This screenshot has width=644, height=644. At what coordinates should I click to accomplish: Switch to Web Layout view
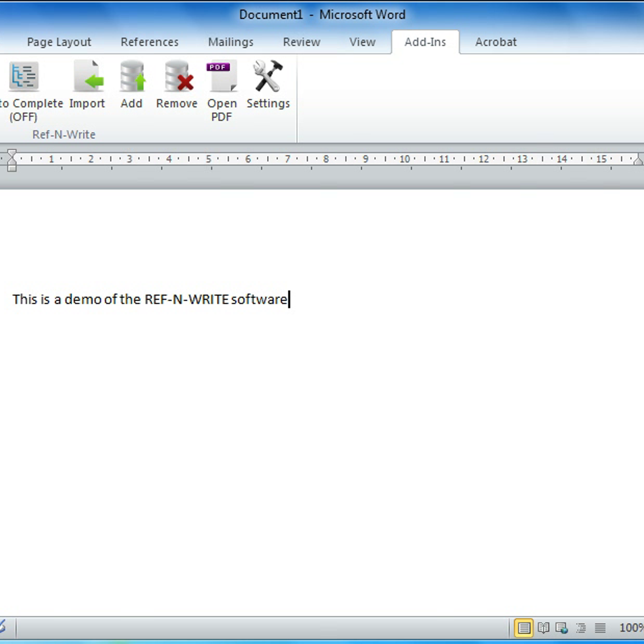tap(561, 628)
